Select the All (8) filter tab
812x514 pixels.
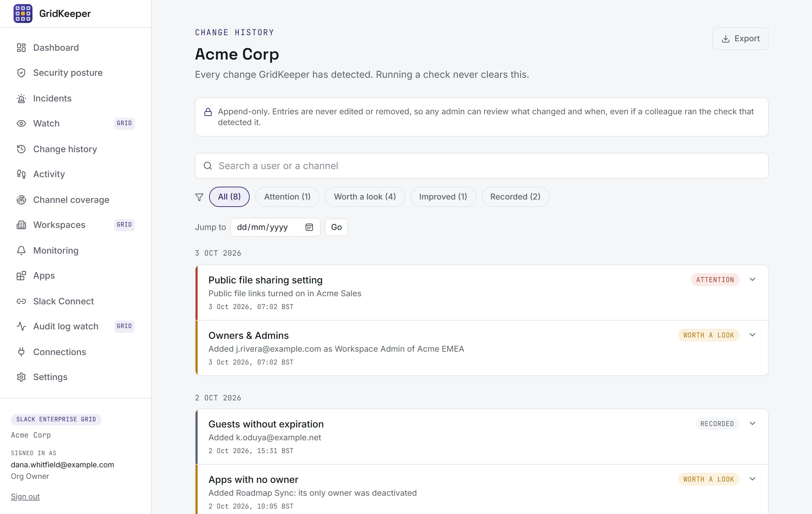pyautogui.click(x=229, y=197)
